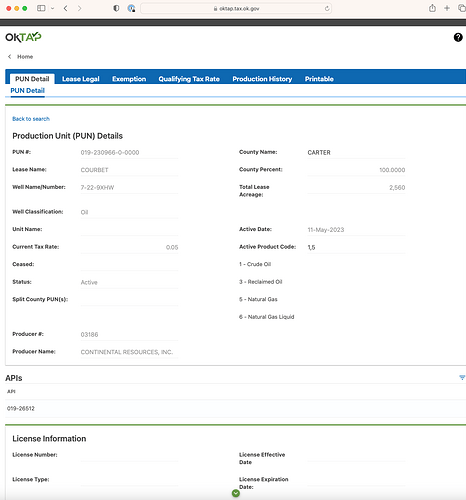The height and width of the screenshot is (500, 466).
Task: Click the oktap.tax.ok.gov address bar
Action: [236, 9]
